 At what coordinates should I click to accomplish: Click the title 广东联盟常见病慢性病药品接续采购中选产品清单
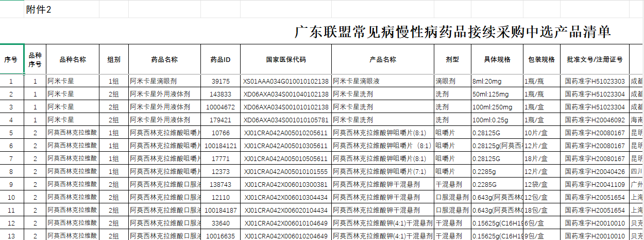[452, 32]
